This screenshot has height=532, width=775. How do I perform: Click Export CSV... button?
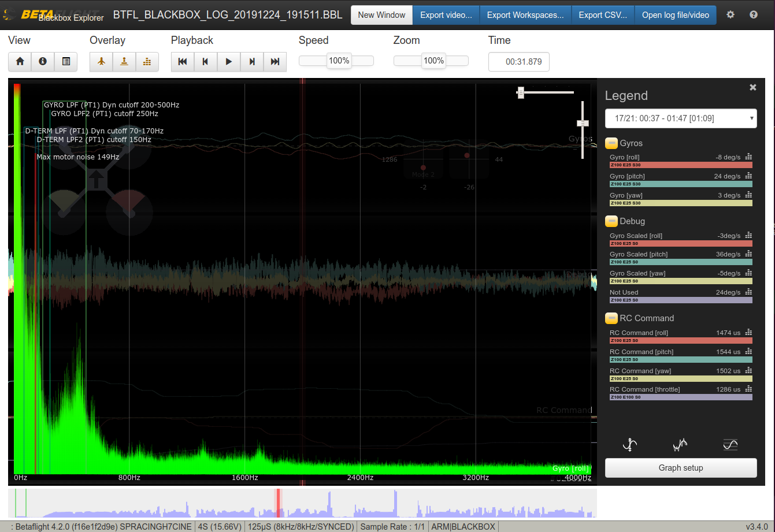tap(603, 15)
